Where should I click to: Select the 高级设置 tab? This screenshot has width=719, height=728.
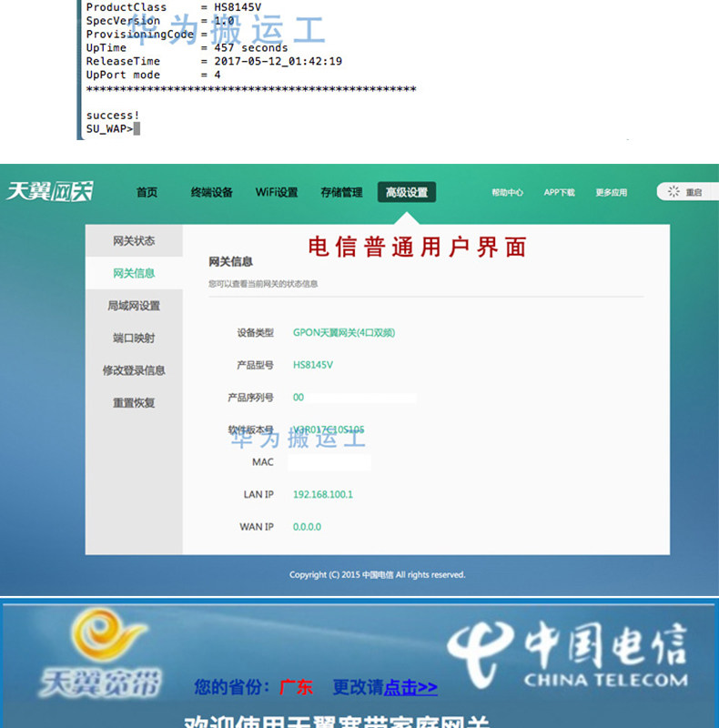click(x=407, y=192)
